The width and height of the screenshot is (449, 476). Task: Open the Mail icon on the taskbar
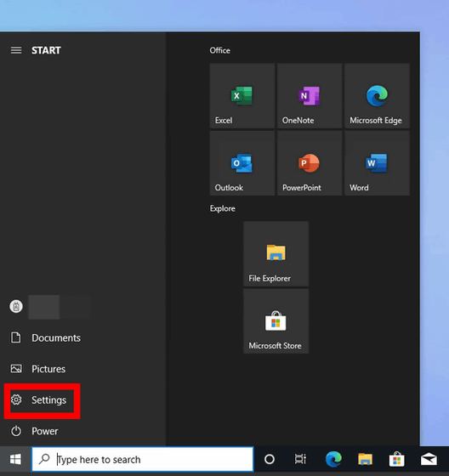pos(429,459)
